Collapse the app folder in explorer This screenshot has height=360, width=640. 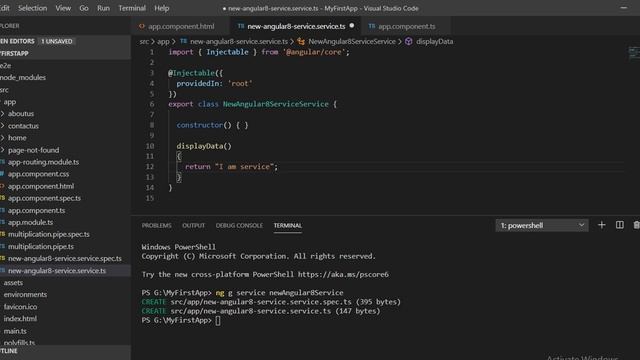coord(10,102)
